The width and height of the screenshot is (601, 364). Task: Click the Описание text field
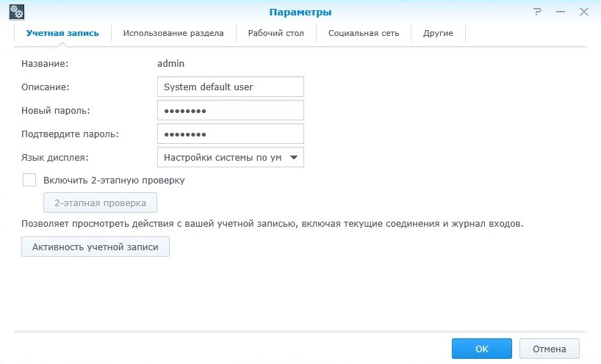[230, 87]
